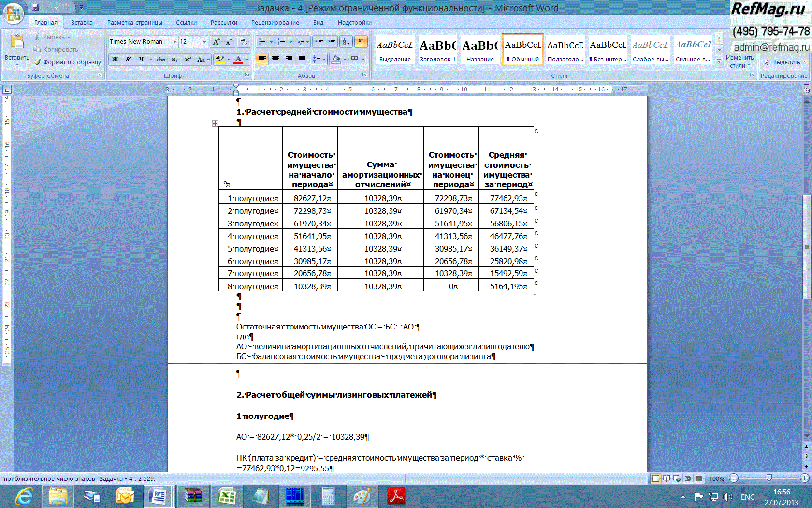Apply the Заголовок 1 style

click(x=437, y=50)
